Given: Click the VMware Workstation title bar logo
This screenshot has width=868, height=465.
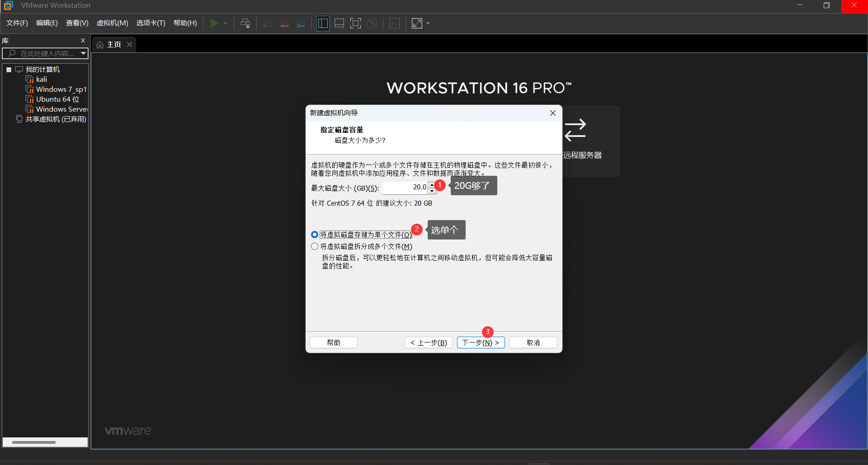Looking at the screenshot, I should [x=8, y=5].
